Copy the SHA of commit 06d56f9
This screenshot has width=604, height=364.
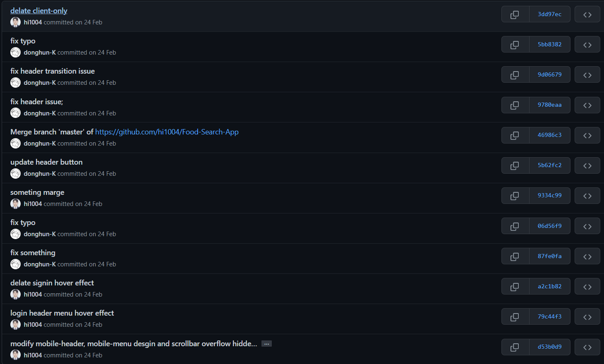[515, 226]
